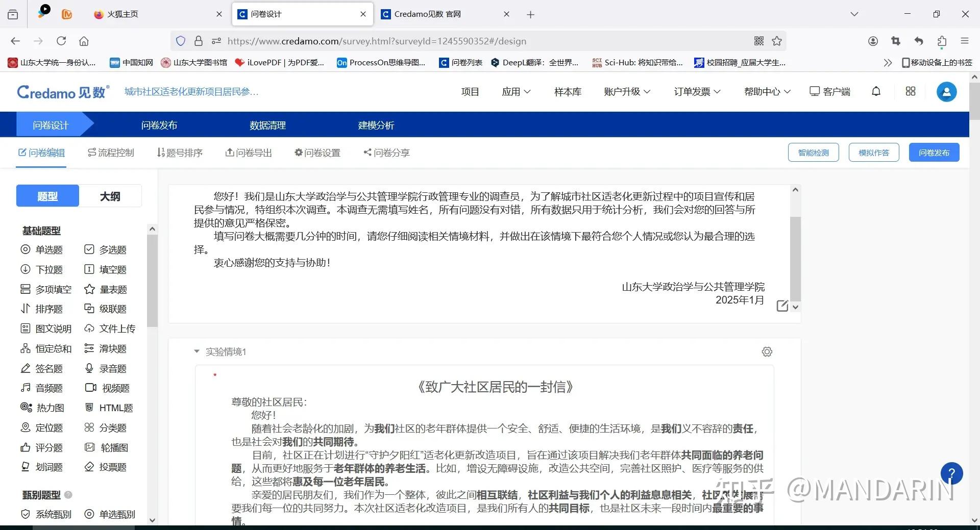Screen dimensions: 980x530
Task: Toggle the bookmark star in address bar
Action: [x=777, y=41]
